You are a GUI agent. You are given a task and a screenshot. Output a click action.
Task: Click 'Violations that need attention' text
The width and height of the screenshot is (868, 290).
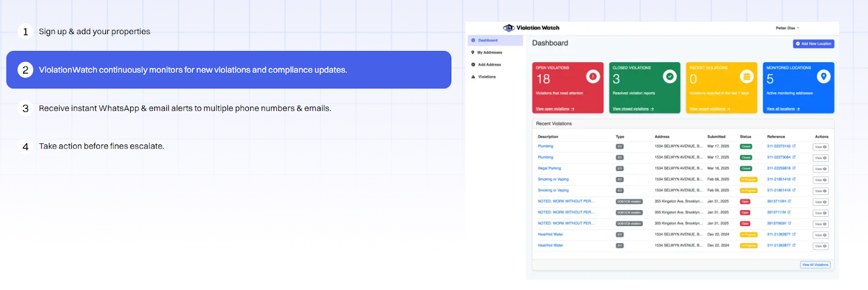click(x=559, y=93)
